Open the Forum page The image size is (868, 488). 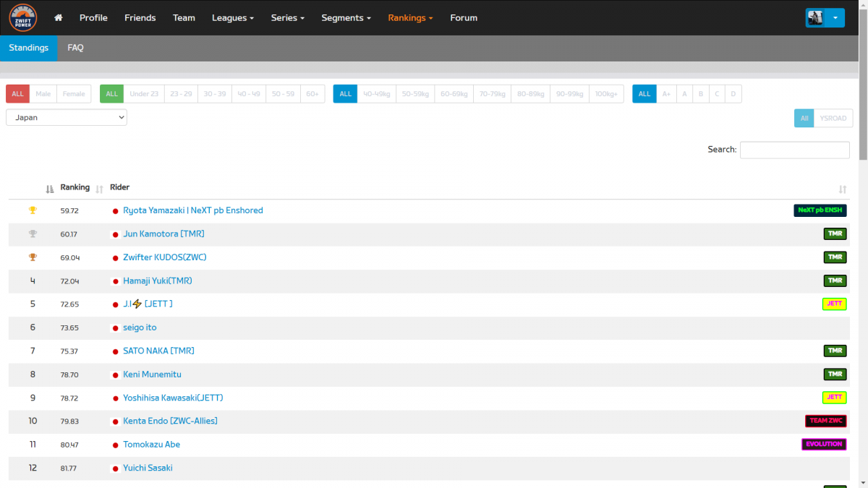(x=464, y=18)
